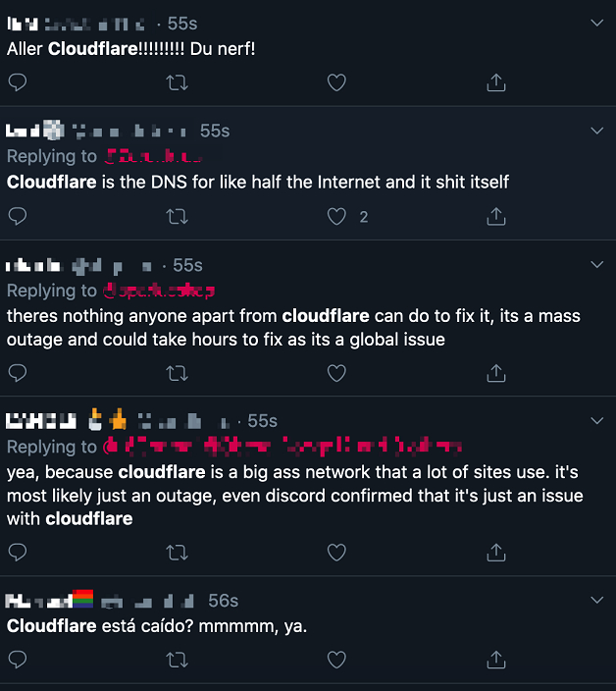Reply to the DNS half the Internet tweet
Screen dimensions: 616x691
coord(17,216)
